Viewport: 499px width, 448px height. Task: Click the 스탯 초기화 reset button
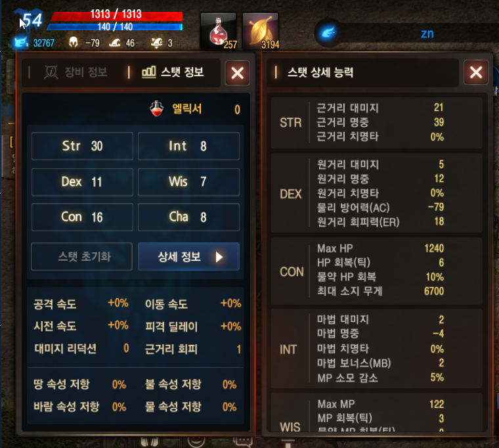point(82,257)
